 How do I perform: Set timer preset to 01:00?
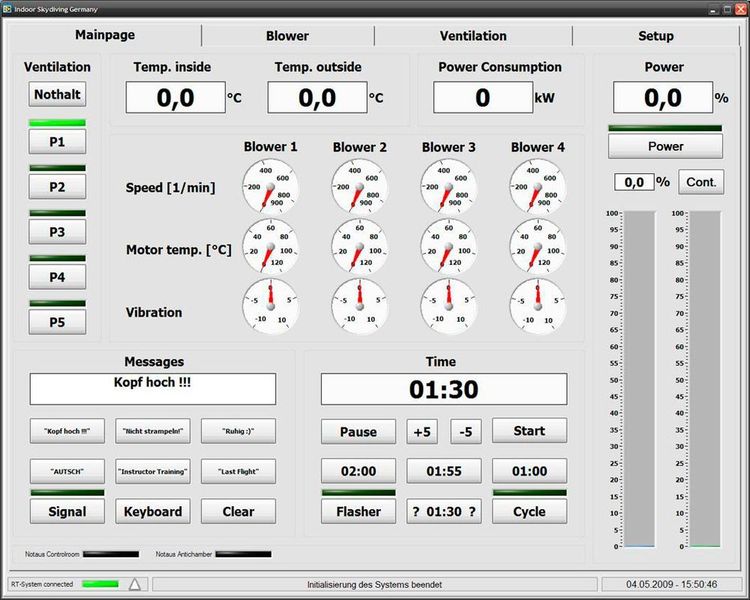tap(529, 471)
